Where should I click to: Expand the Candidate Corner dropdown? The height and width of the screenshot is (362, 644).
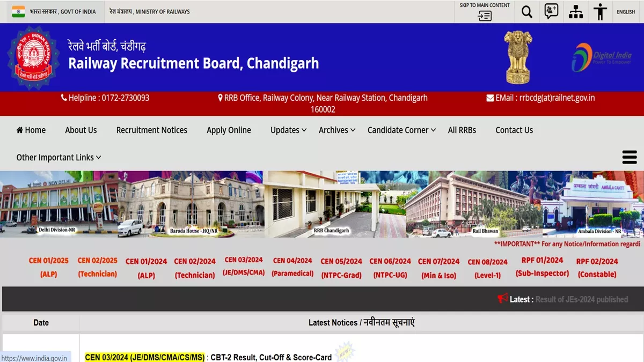coord(402,130)
